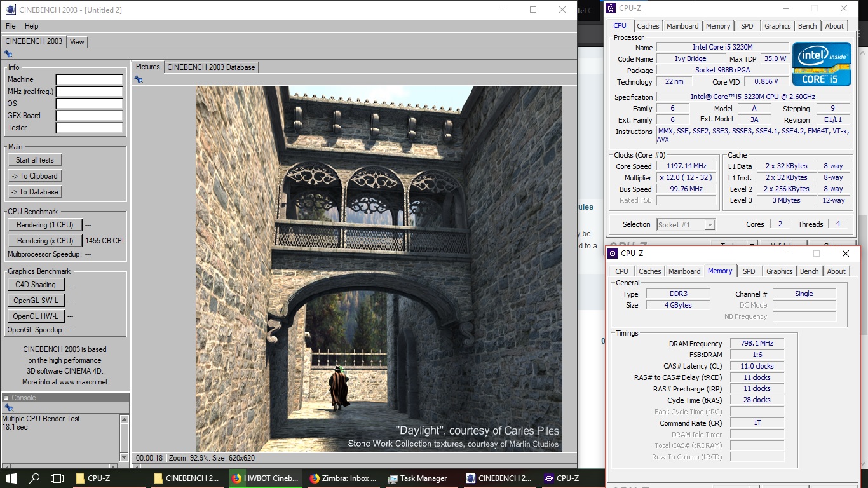
Task: Run the OpenGL SW-L benchmark
Action: tap(36, 301)
